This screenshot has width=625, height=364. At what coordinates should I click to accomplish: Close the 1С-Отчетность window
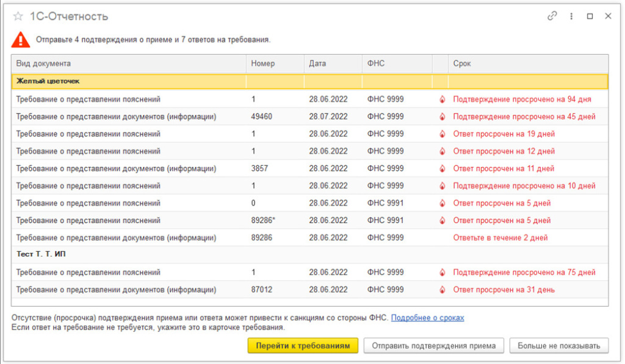tap(609, 16)
